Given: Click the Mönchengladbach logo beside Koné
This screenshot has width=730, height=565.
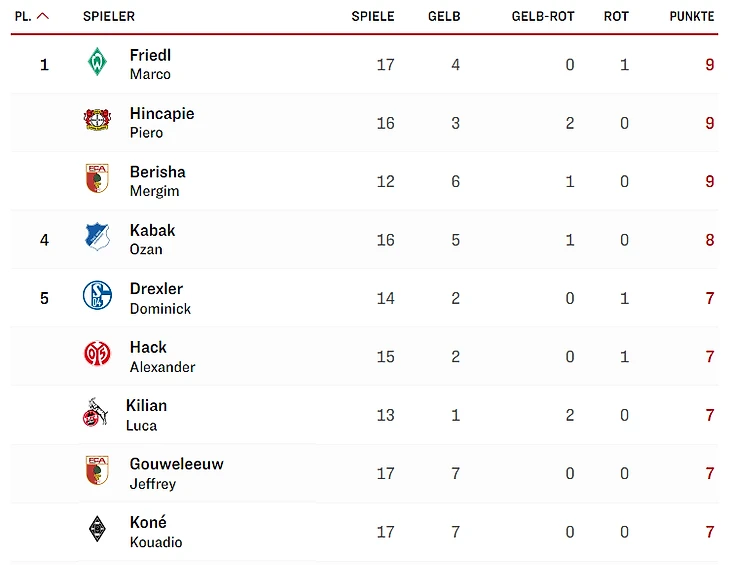Looking at the screenshot, I should click(97, 530).
